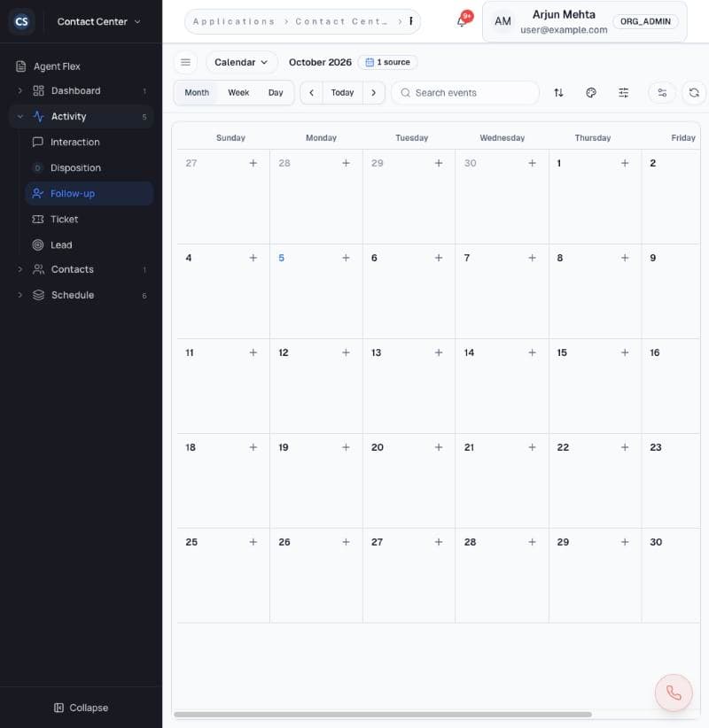Open the color palette icon
This screenshot has width=709, height=728.
pyautogui.click(x=591, y=93)
